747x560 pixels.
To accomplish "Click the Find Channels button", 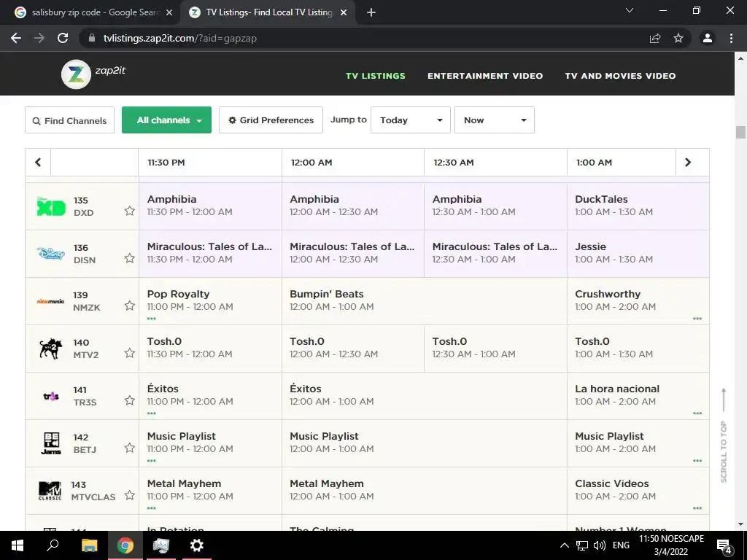I will pyautogui.click(x=69, y=120).
